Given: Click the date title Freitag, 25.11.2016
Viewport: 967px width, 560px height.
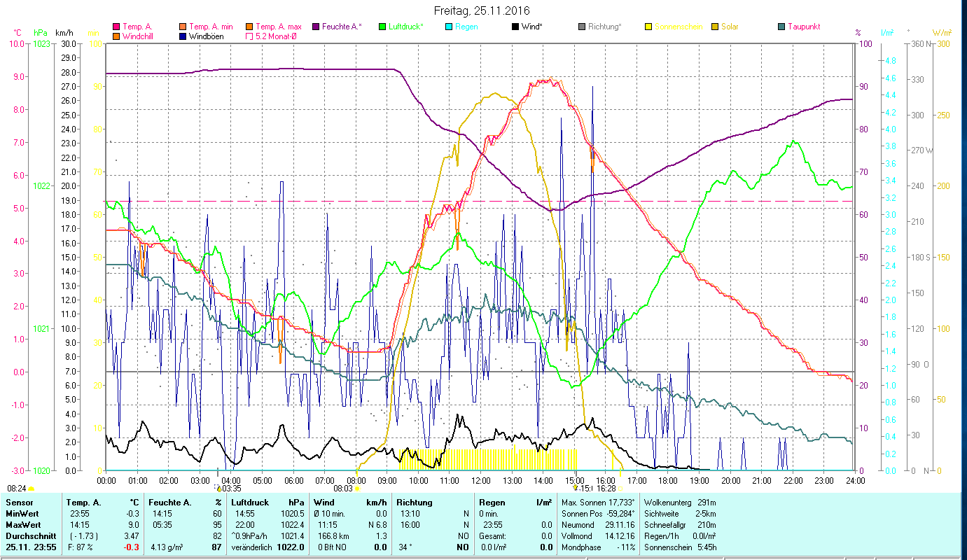Looking at the screenshot, I should pos(482,10).
